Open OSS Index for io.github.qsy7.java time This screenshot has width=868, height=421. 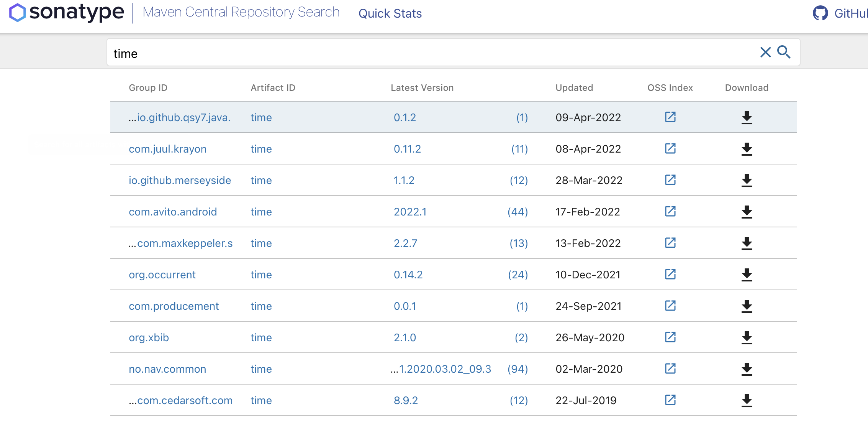coord(670,117)
